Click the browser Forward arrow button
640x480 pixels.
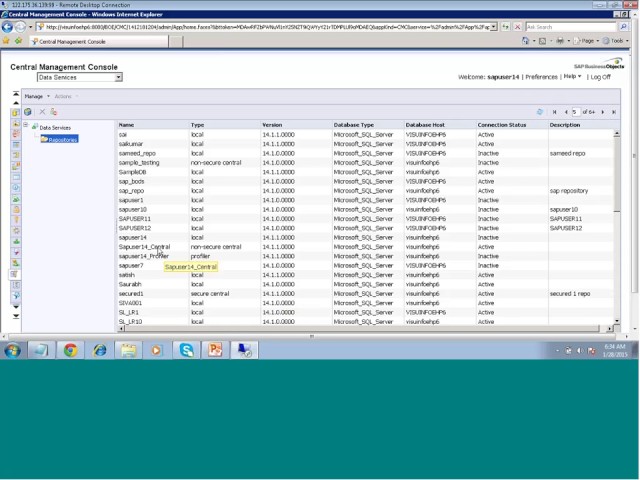pos(20,27)
